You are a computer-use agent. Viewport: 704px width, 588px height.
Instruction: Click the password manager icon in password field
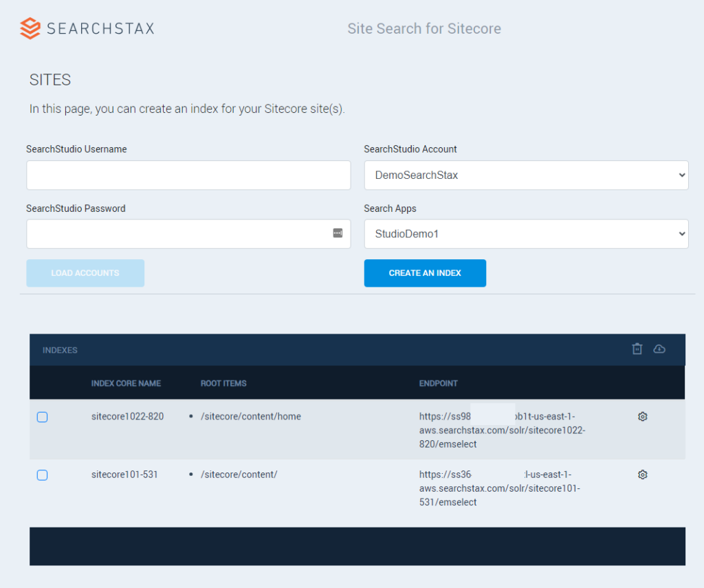[338, 232]
